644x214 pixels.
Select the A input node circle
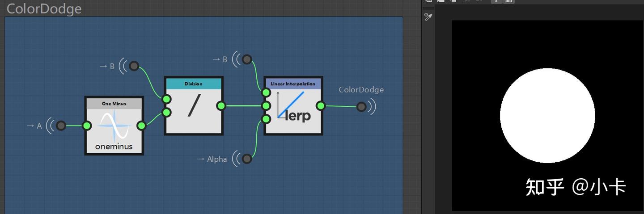(61, 126)
